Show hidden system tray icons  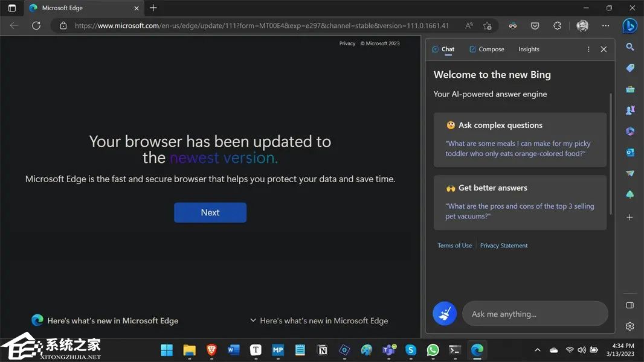[537, 350]
